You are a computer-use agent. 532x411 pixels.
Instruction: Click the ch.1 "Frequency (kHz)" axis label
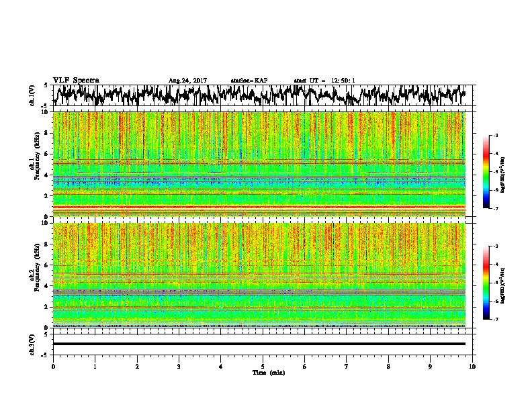pyautogui.click(x=37, y=156)
